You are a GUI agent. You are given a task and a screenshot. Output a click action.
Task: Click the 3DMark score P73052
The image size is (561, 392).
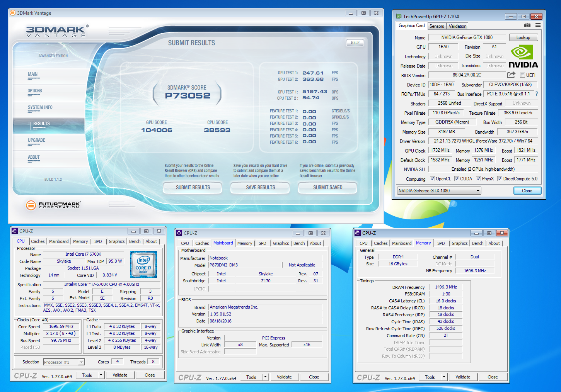point(188,96)
